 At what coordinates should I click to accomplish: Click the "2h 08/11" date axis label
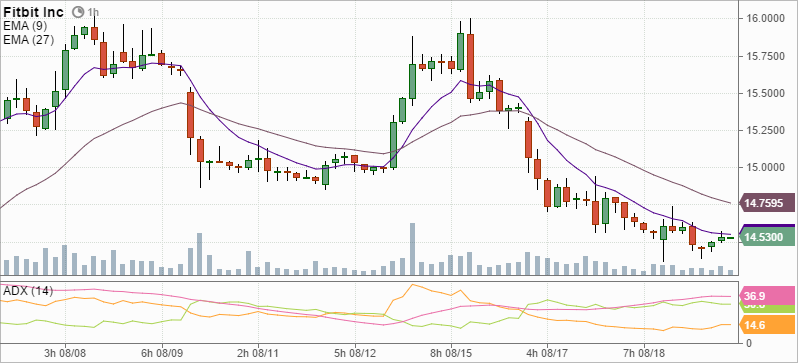(258, 352)
